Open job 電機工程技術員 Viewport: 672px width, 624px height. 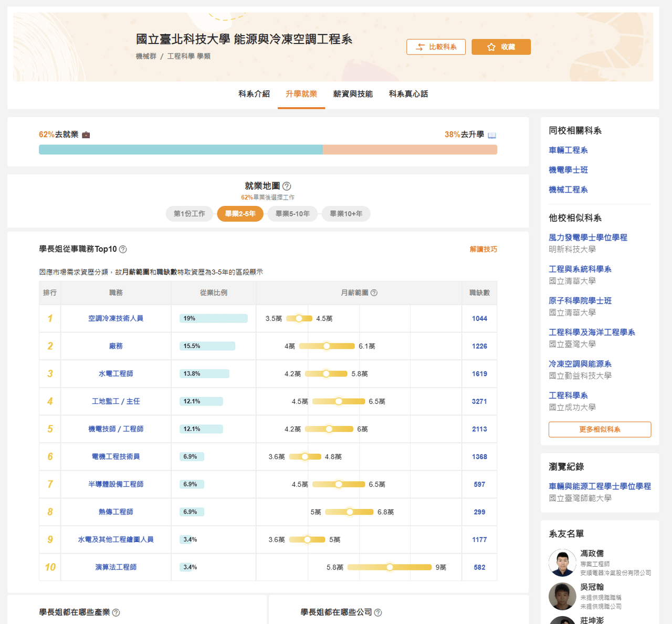point(115,457)
